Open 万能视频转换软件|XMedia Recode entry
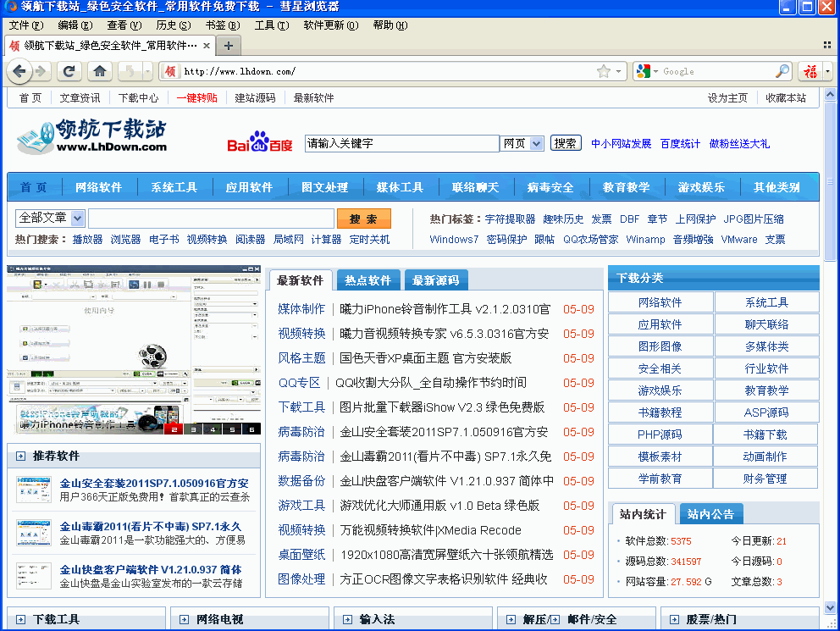The width and height of the screenshot is (840, 631). click(x=430, y=530)
